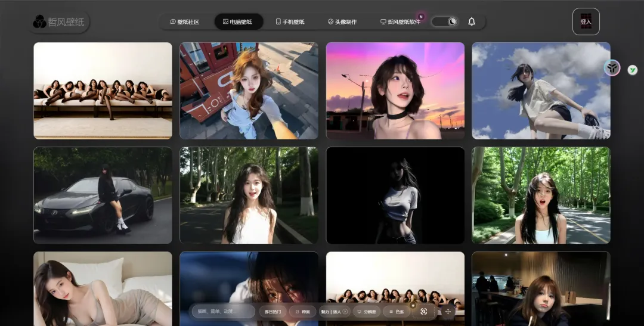Image resolution: width=644 pixels, height=326 pixels.
Task: Open the selfie wallpaper with the red bus
Action: tap(249, 91)
